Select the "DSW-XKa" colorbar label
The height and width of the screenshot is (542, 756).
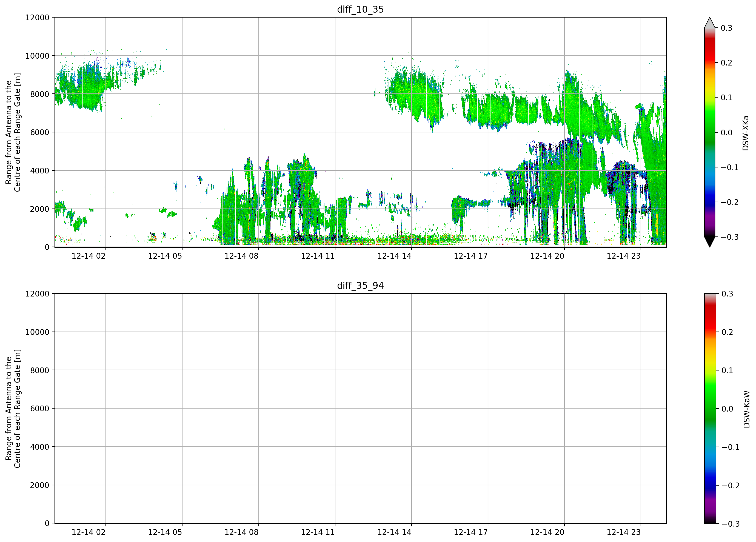point(746,133)
